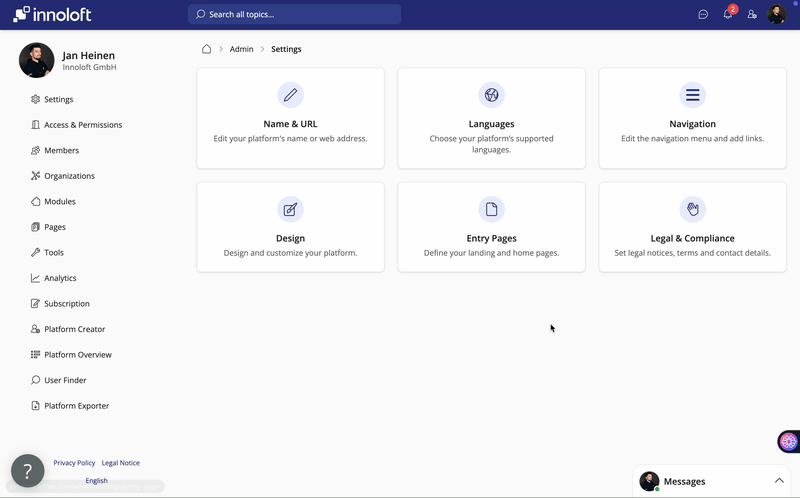The image size is (800, 498).
Task: Click the globe icon for Languages
Action: [x=491, y=95]
